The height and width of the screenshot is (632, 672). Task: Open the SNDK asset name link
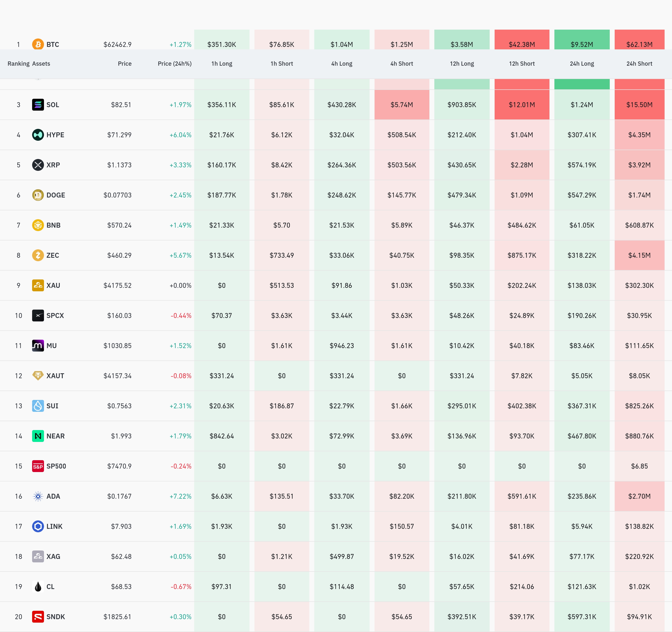pos(56,616)
